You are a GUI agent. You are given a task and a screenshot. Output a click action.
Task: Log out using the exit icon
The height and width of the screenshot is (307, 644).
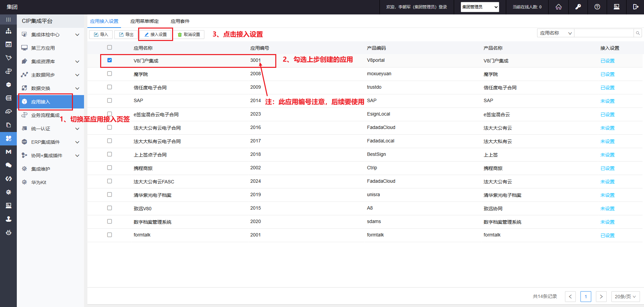pos(636,7)
